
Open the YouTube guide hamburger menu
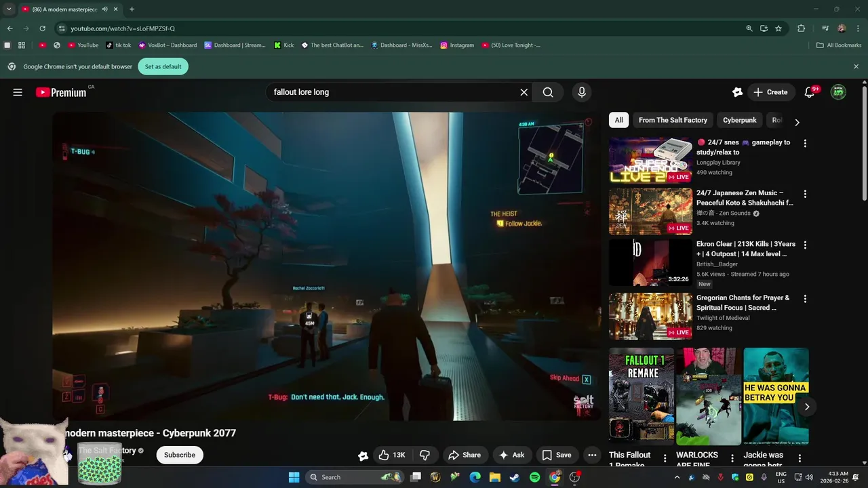point(18,92)
